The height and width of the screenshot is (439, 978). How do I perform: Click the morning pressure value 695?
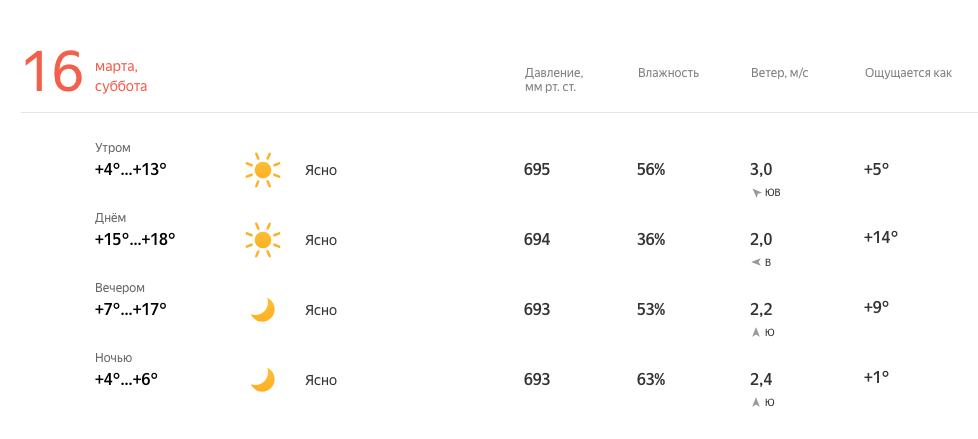click(537, 169)
